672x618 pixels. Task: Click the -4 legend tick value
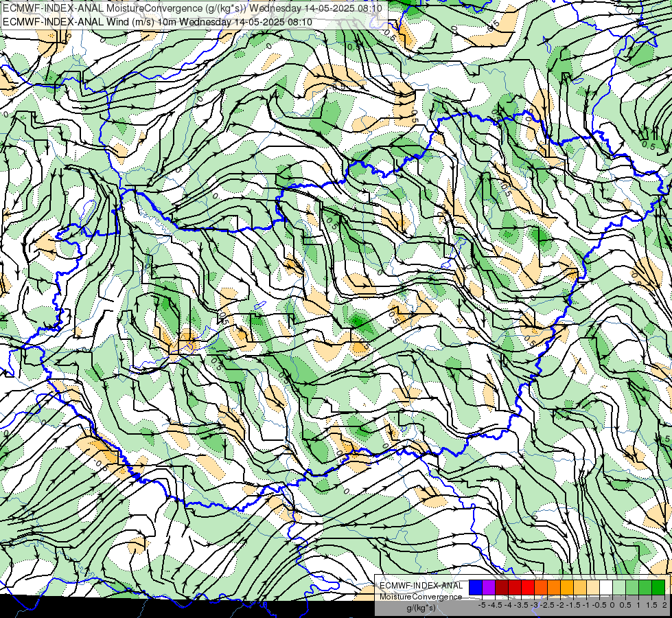tap(508, 605)
